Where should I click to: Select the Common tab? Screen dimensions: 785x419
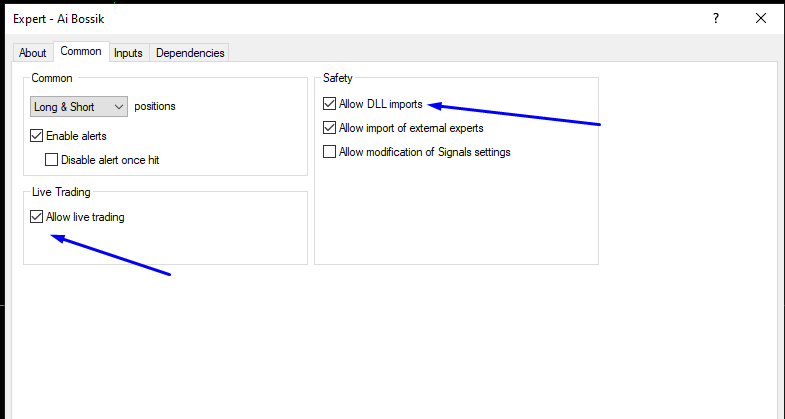81,52
